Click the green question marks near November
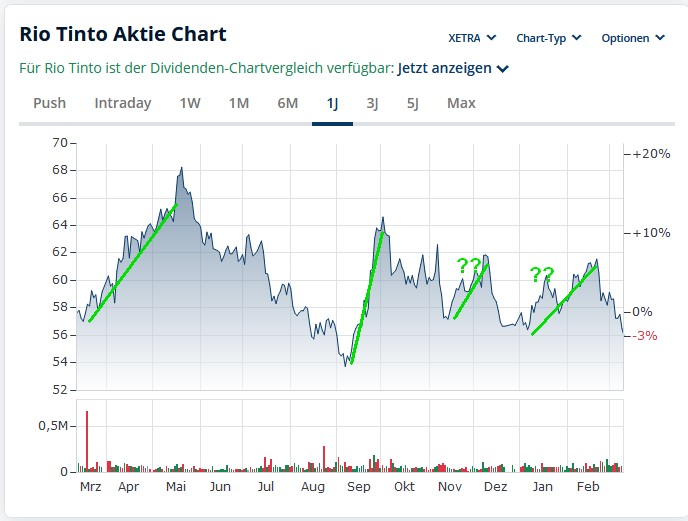688x521 pixels. point(468,266)
